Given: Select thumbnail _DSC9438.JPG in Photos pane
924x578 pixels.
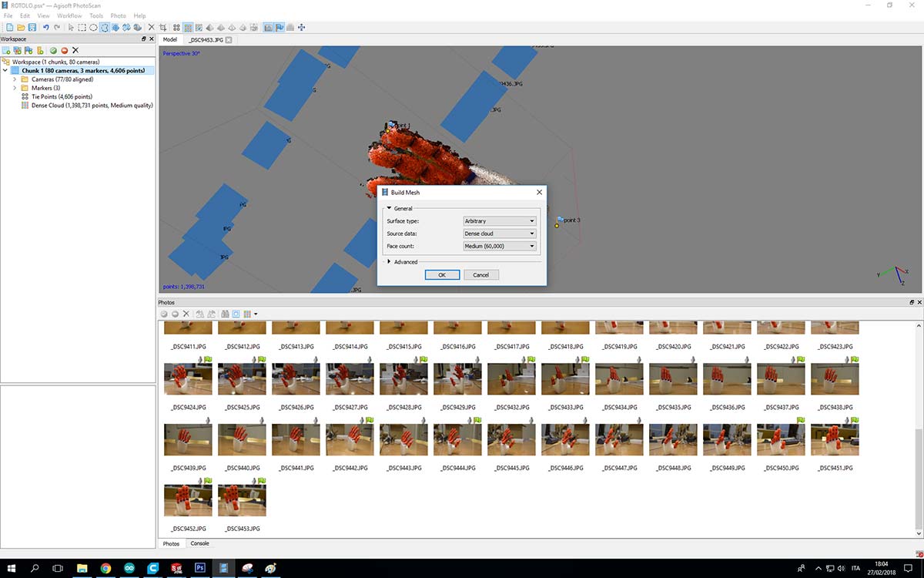Looking at the screenshot, I should pyautogui.click(x=835, y=378).
